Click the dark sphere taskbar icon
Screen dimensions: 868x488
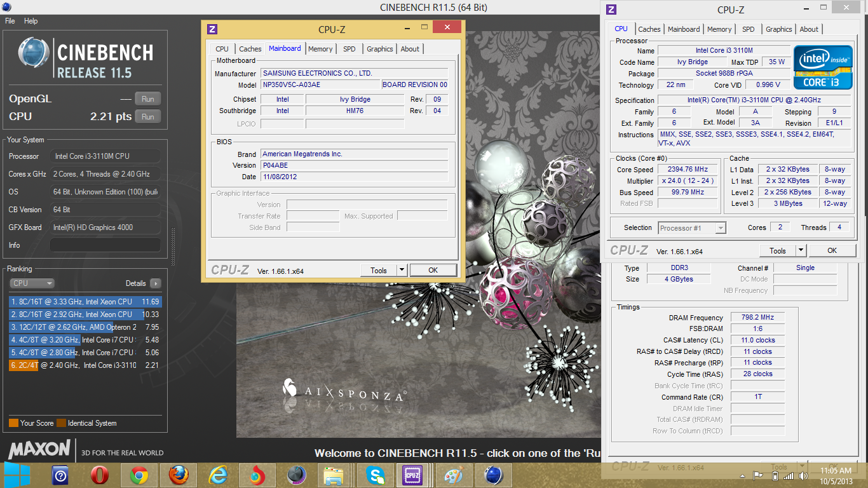(x=296, y=475)
